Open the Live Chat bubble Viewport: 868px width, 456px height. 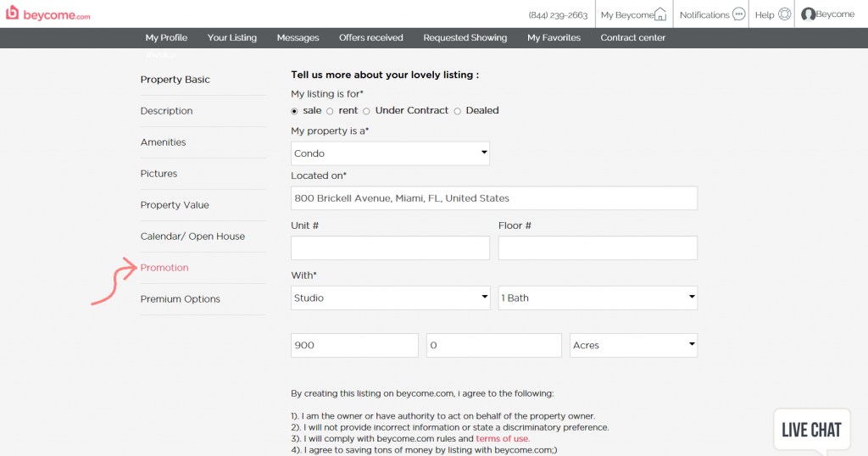point(811,430)
